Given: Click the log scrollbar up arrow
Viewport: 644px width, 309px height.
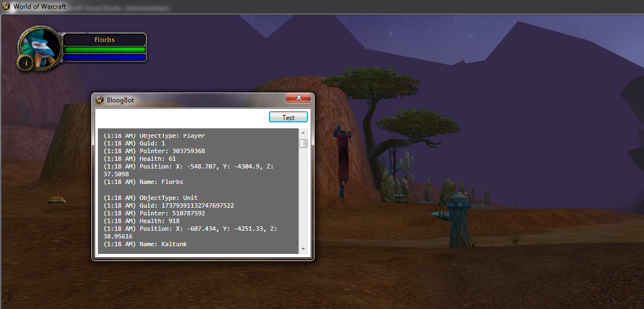Looking at the screenshot, I should pos(303,133).
